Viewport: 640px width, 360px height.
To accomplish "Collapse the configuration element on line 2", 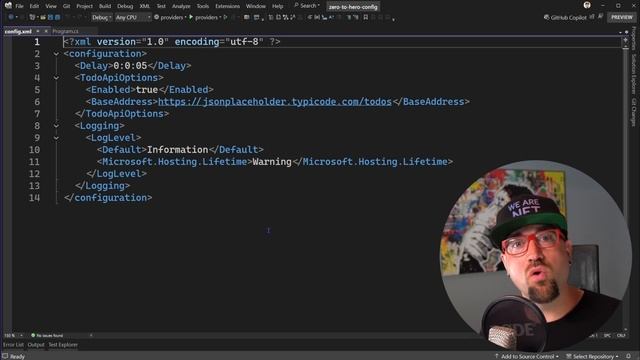I will [x=56, y=54].
